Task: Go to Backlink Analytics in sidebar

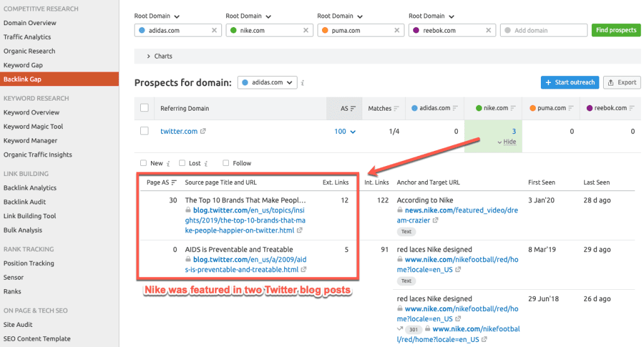Action: pyautogui.click(x=30, y=188)
